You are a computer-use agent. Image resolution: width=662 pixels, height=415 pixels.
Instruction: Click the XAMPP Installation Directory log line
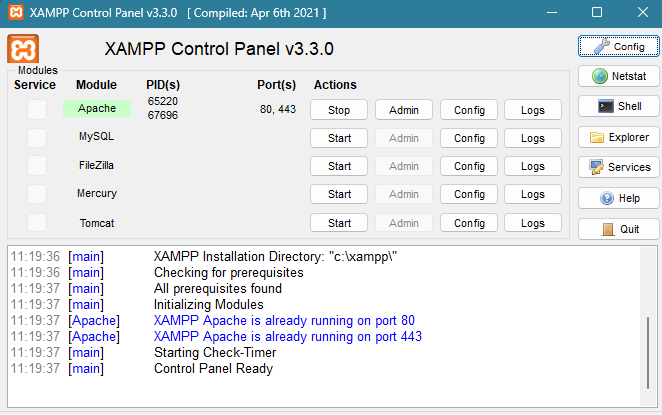(x=275, y=256)
